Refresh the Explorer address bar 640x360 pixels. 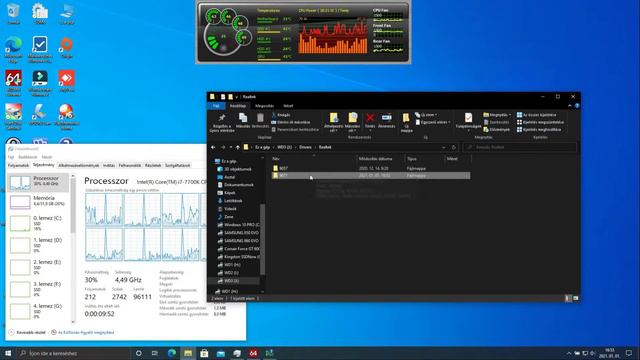[x=453, y=147]
